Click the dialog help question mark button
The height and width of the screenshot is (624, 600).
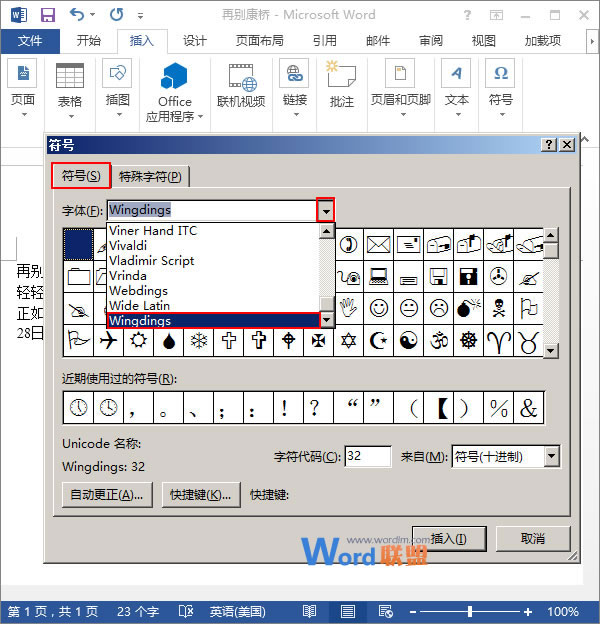[x=549, y=144]
